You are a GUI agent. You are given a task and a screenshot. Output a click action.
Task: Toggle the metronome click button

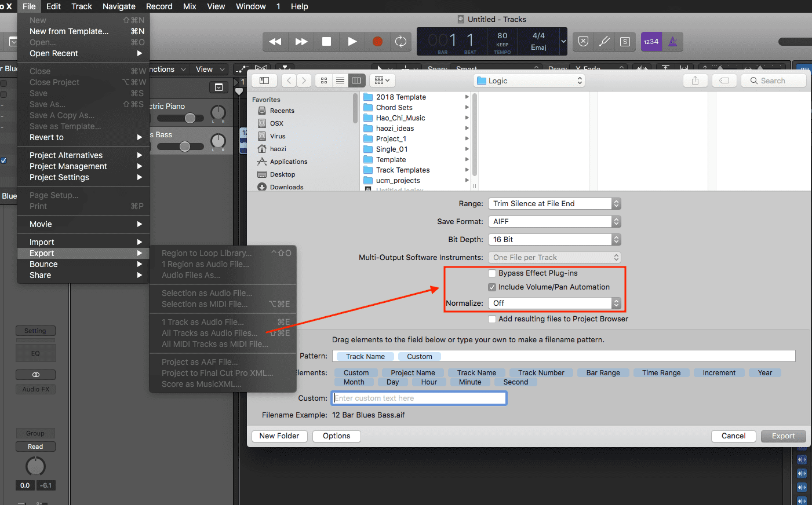pyautogui.click(x=672, y=42)
